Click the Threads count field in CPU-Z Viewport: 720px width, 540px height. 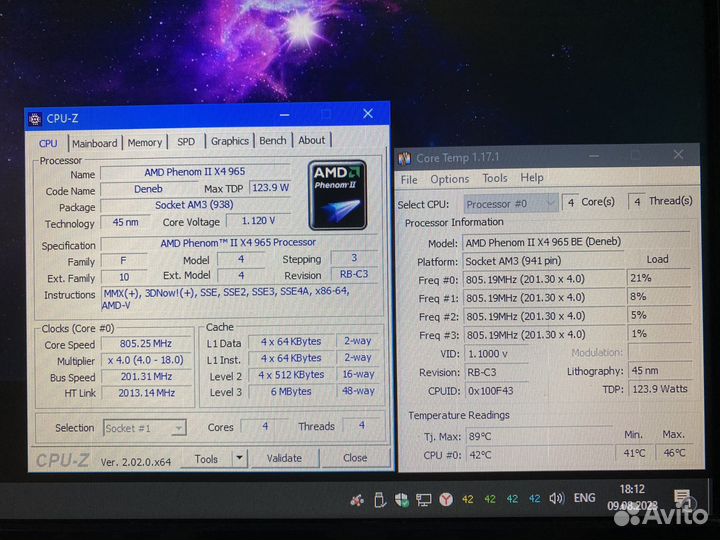point(362,425)
